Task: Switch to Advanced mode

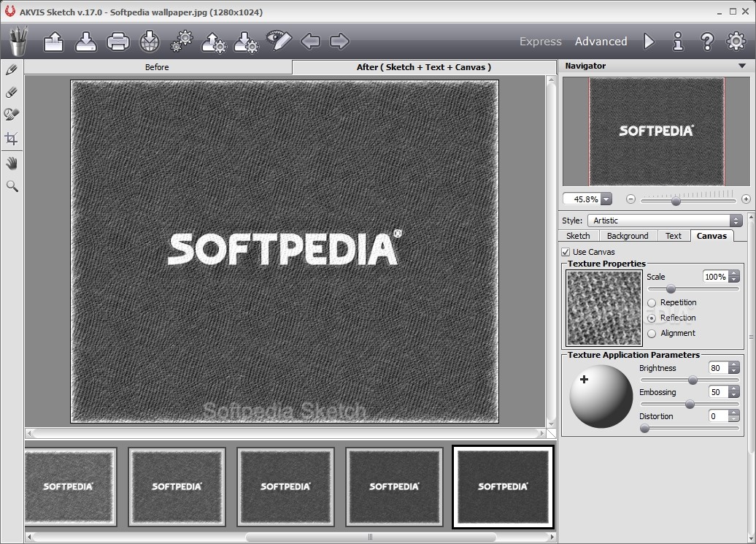Action: (601, 42)
